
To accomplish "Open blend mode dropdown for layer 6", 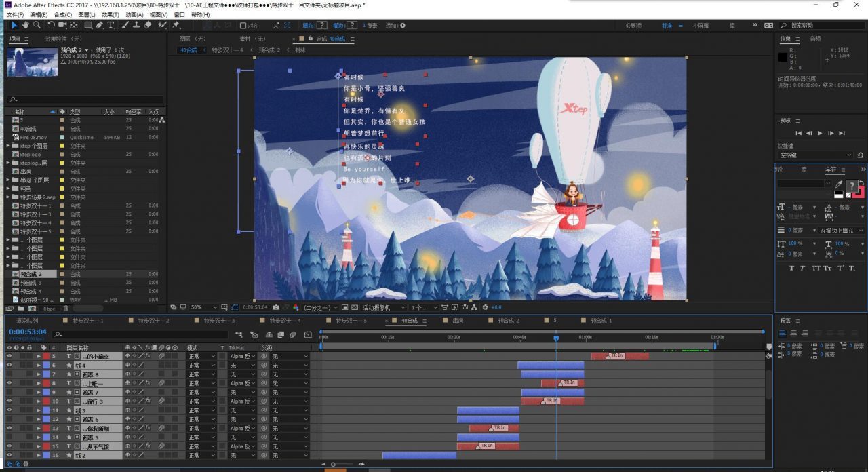I will tap(201, 365).
